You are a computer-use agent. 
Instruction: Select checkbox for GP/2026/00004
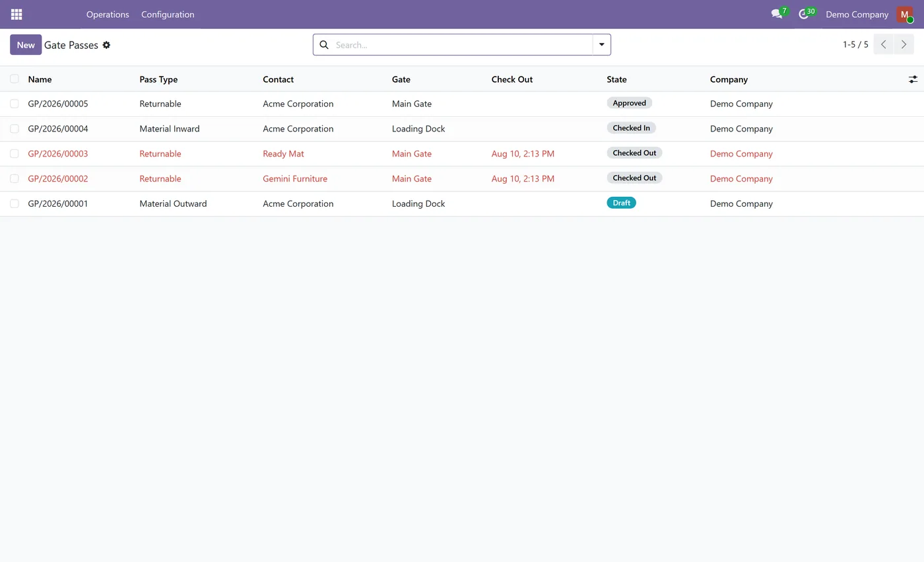(14, 129)
